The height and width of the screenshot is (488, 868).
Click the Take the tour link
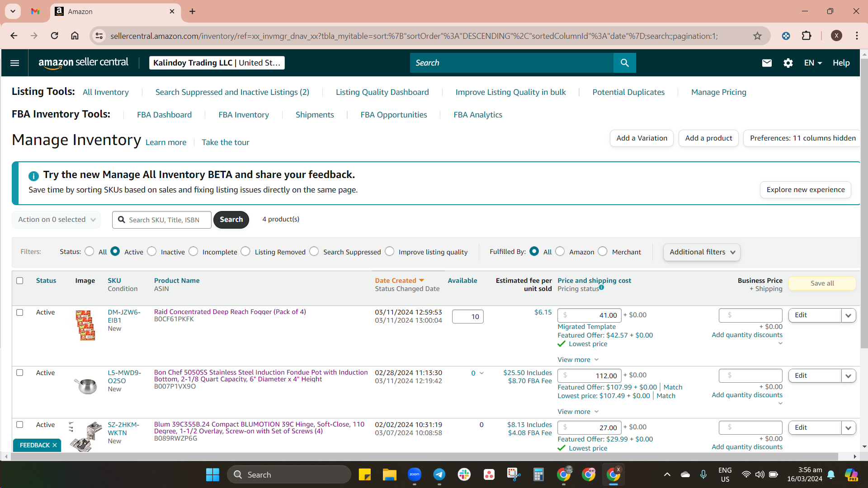226,142
